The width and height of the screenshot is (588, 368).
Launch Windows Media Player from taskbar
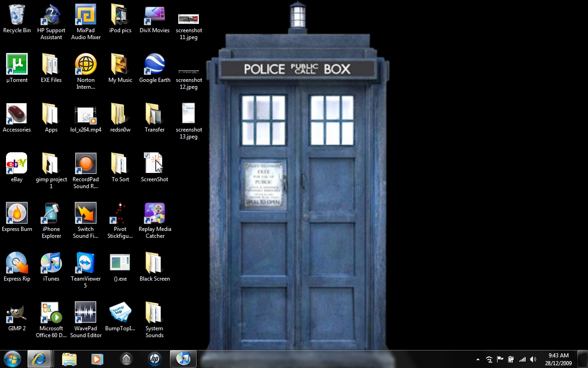pyautogui.click(x=97, y=359)
